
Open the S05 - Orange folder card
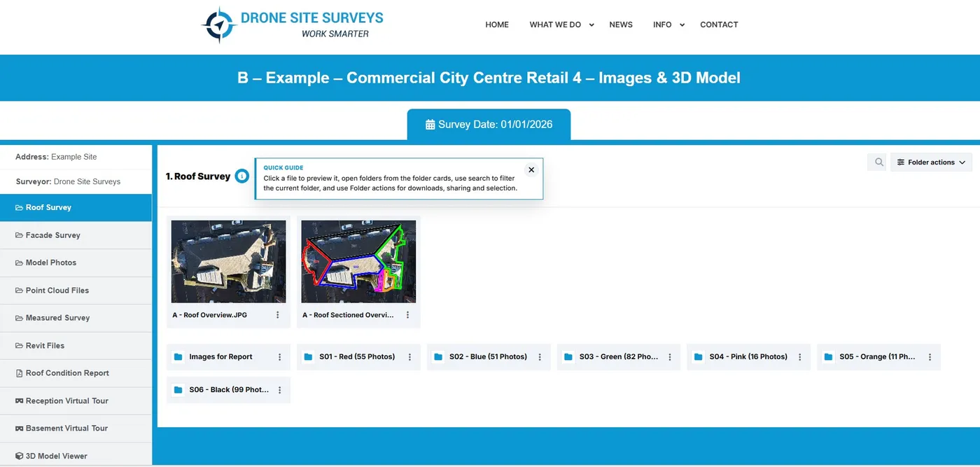[878, 357]
